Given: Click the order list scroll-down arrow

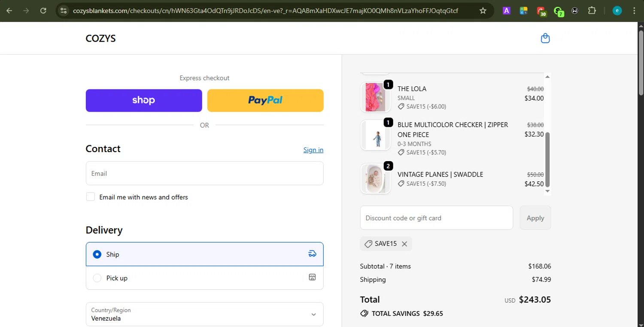Looking at the screenshot, I should [x=547, y=191].
